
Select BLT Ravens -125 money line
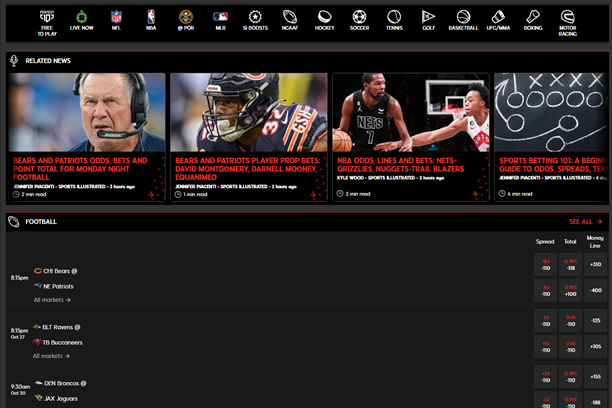596,321
